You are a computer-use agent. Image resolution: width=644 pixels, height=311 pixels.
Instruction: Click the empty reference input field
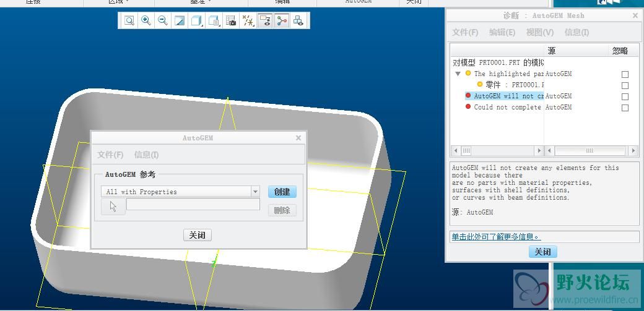[193, 204]
